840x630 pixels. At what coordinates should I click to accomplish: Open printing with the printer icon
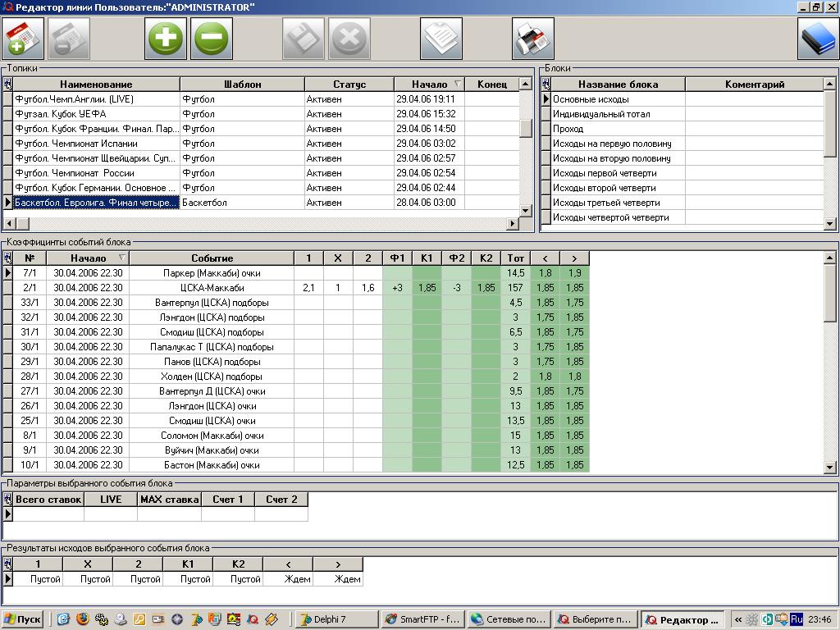pyautogui.click(x=533, y=39)
